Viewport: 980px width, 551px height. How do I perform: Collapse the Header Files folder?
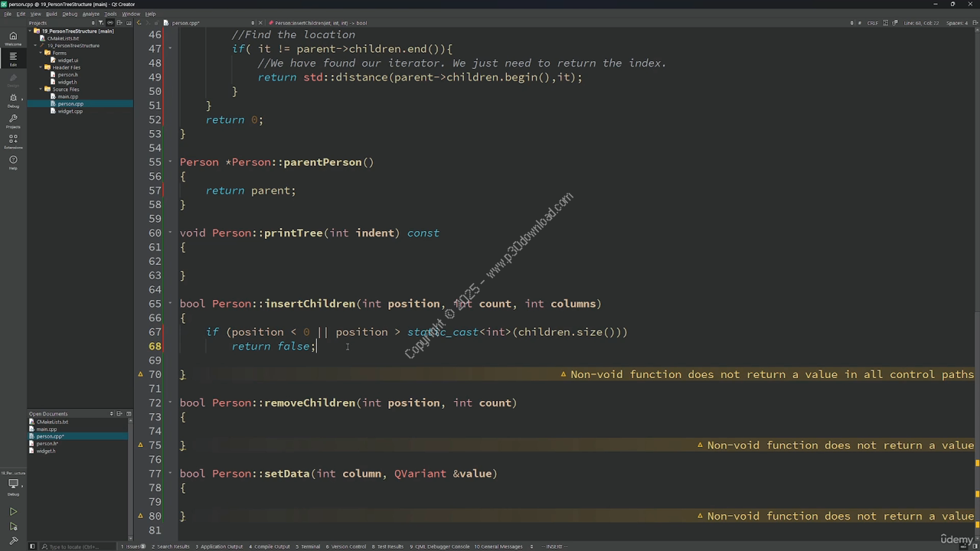click(x=41, y=67)
